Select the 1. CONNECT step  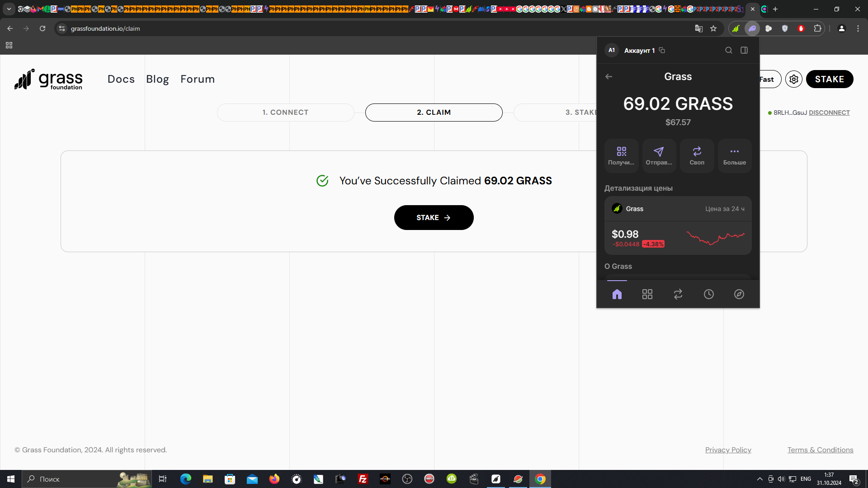click(x=285, y=113)
